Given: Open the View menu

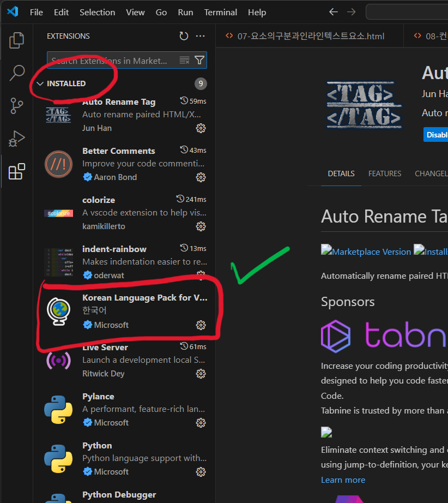Looking at the screenshot, I should point(135,12).
